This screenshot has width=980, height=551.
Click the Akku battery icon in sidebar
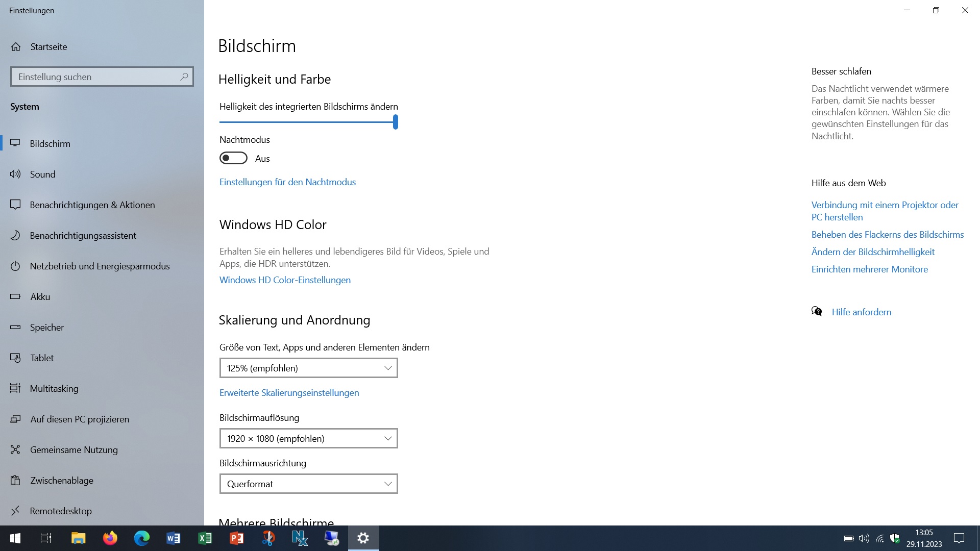(x=15, y=297)
